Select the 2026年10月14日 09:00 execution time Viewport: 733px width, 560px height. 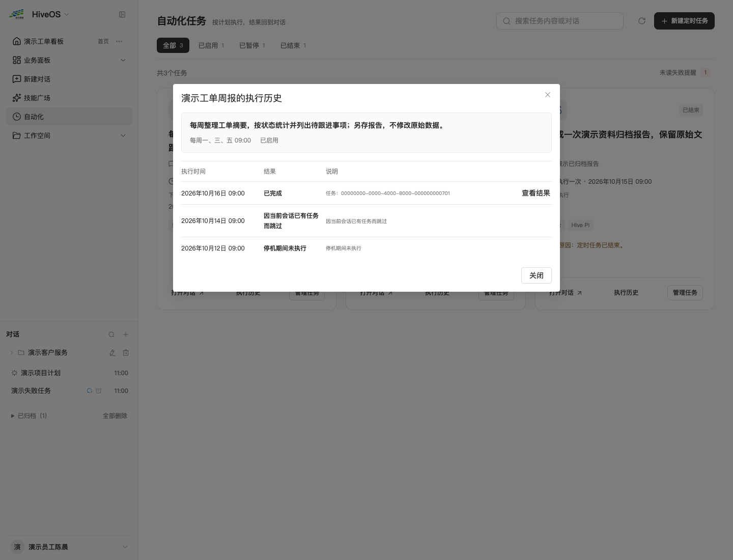(213, 221)
